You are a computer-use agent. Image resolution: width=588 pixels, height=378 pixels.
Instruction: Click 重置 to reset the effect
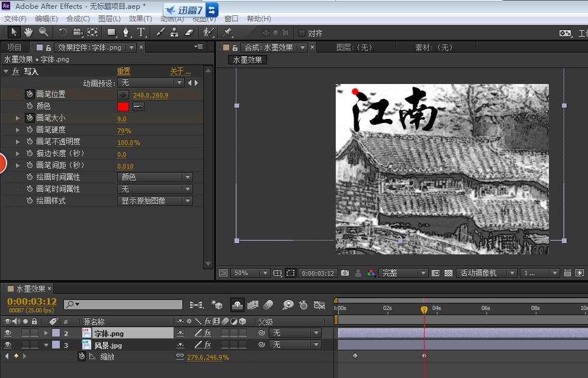[124, 72]
